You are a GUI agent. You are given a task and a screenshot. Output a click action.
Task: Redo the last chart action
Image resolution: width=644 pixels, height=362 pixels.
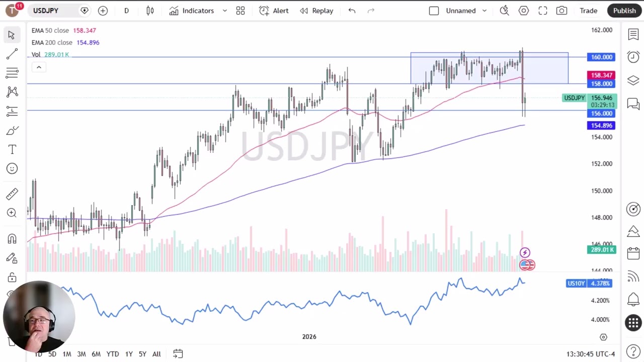371,11
